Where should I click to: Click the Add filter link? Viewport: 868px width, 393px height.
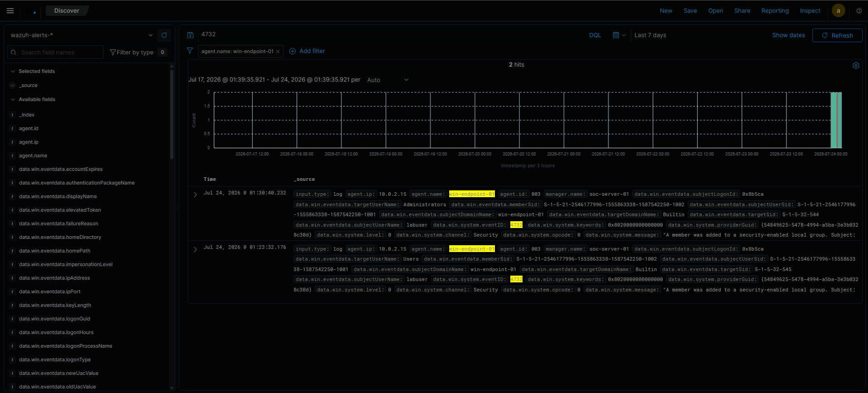click(312, 51)
